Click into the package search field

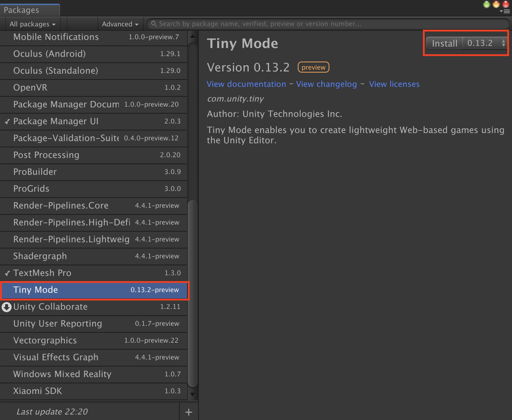tap(328, 24)
